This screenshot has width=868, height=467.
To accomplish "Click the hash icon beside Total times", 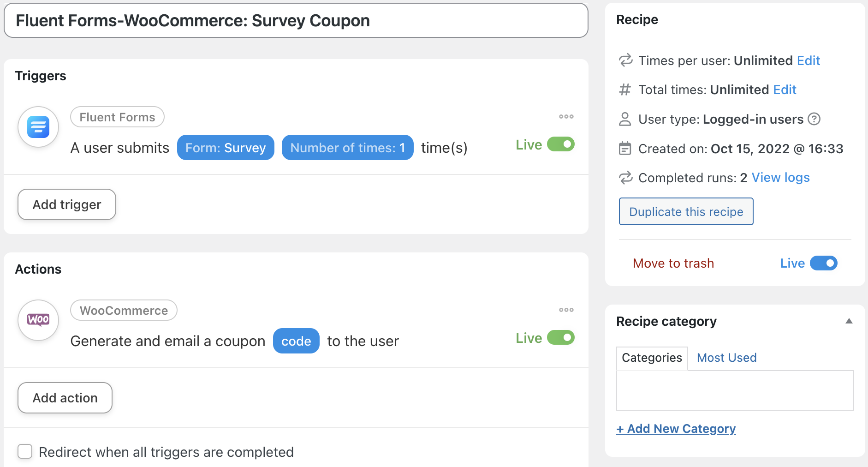I will 625,90.
